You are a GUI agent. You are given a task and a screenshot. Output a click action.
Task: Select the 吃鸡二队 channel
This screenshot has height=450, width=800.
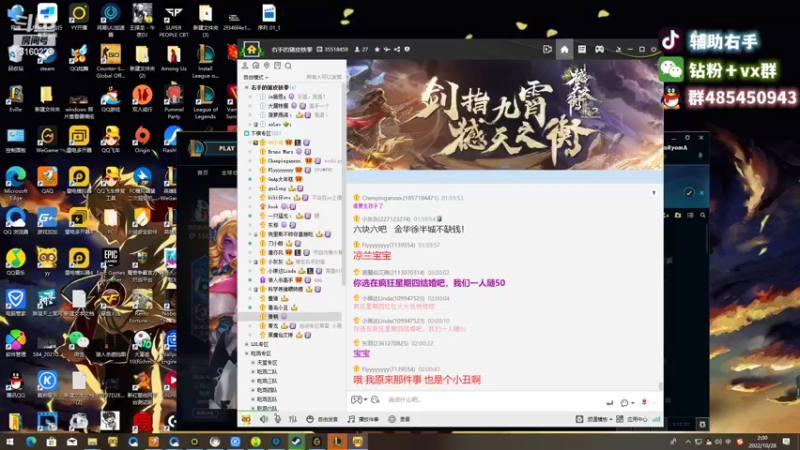point(267,372)
